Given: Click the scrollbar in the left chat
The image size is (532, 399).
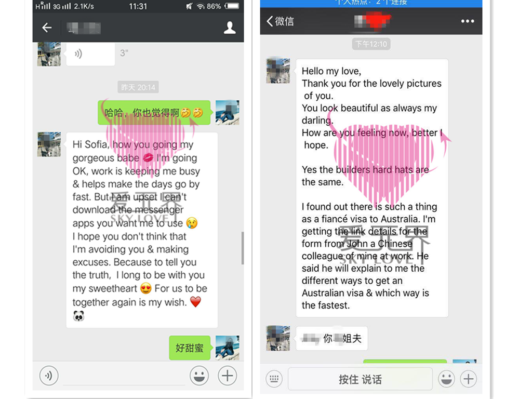Looking at the screenshot, I should pos(243,248).
